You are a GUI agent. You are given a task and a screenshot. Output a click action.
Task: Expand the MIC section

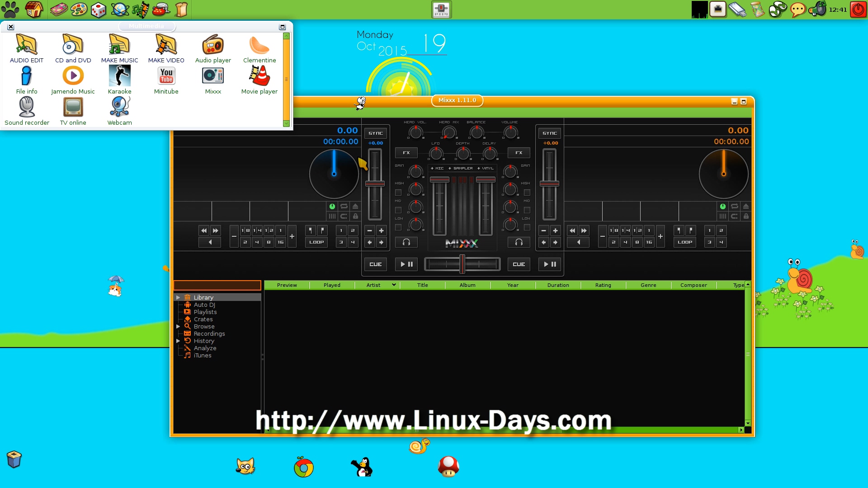(437, 168)
